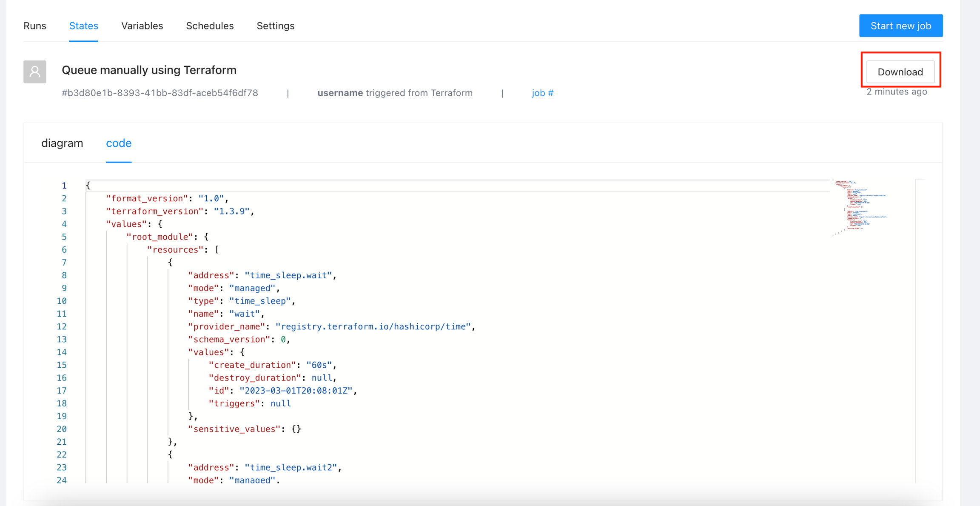Click the "Queue manually using Terraform" title
The width and height of the screenshot is (980, 506).
tap(149, 70)
